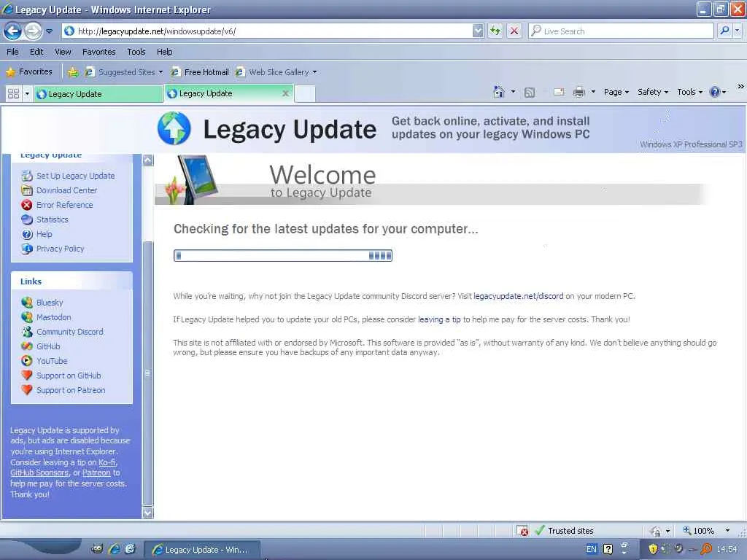
Task: Click the Bluesky globe icon
Action: coord(27,303)
